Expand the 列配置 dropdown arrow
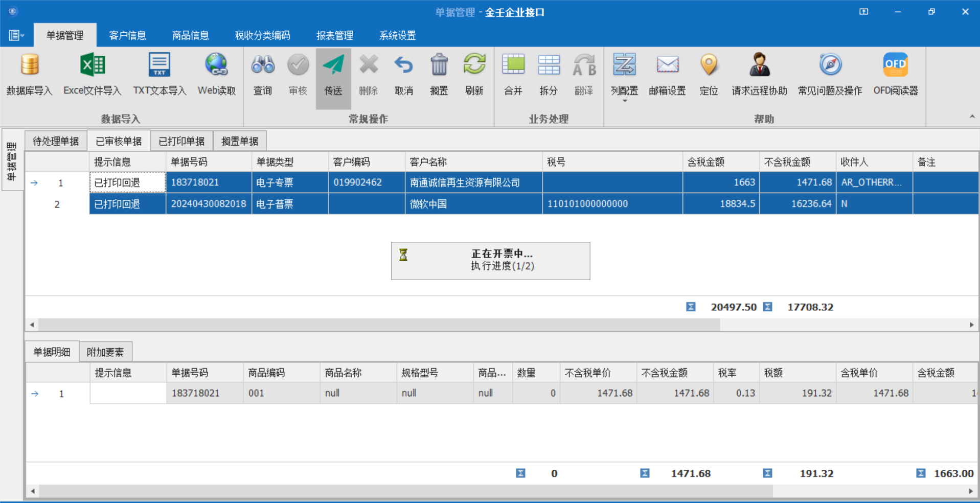The width and height of the screenshot is (980, 503). (x=624, y=101)
